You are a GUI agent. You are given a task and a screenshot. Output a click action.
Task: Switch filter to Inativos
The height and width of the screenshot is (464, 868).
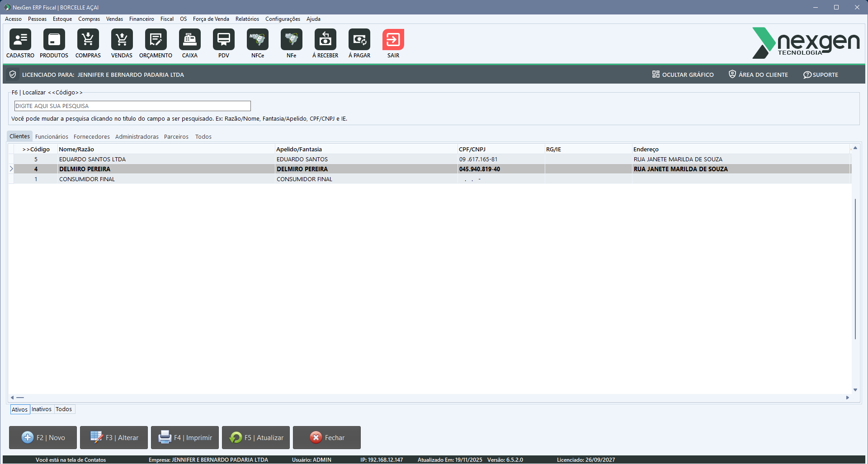pos(42,409)
